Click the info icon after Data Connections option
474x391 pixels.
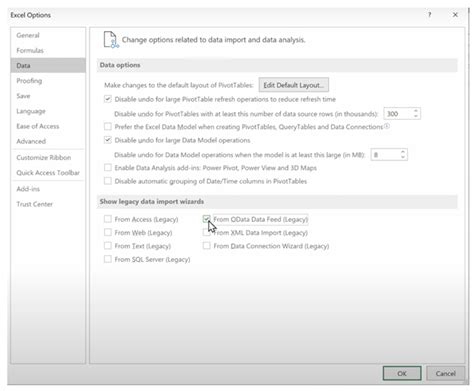point(387,126)
